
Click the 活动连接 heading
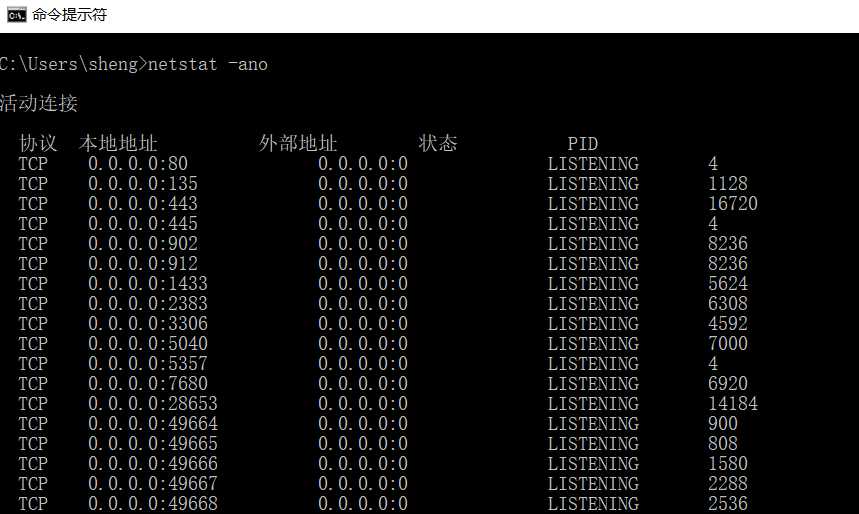pyautogui.click(x=39, y=103)
